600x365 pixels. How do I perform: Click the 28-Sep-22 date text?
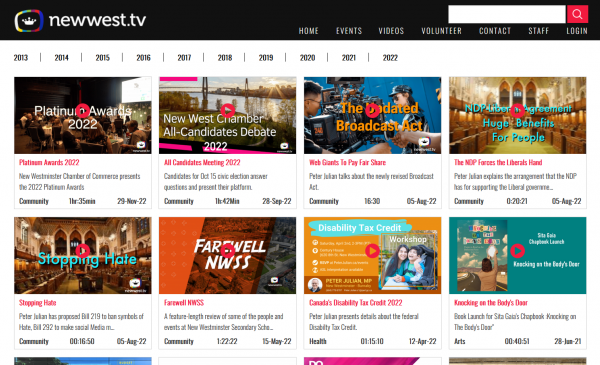pyautogui.click(x=277, y=201)
